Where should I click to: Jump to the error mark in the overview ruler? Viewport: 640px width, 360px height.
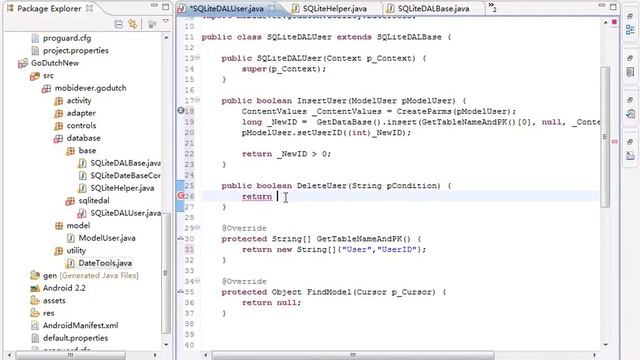click(615, 142)
